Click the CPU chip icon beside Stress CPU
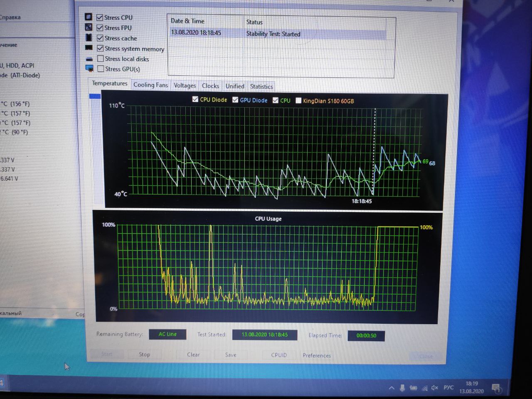Screen dimensions: 532x399 [x=89, y=17]
